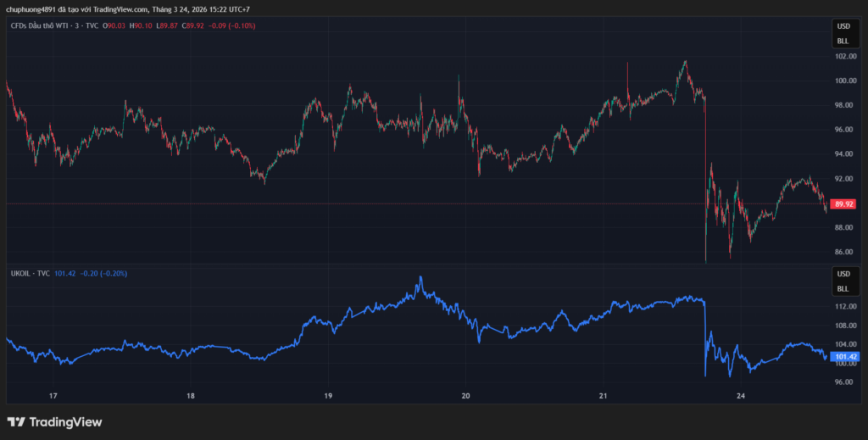The image size is (868, 440).
Task: Click the red 89.92 current price tag
Action: coord(843,204)
